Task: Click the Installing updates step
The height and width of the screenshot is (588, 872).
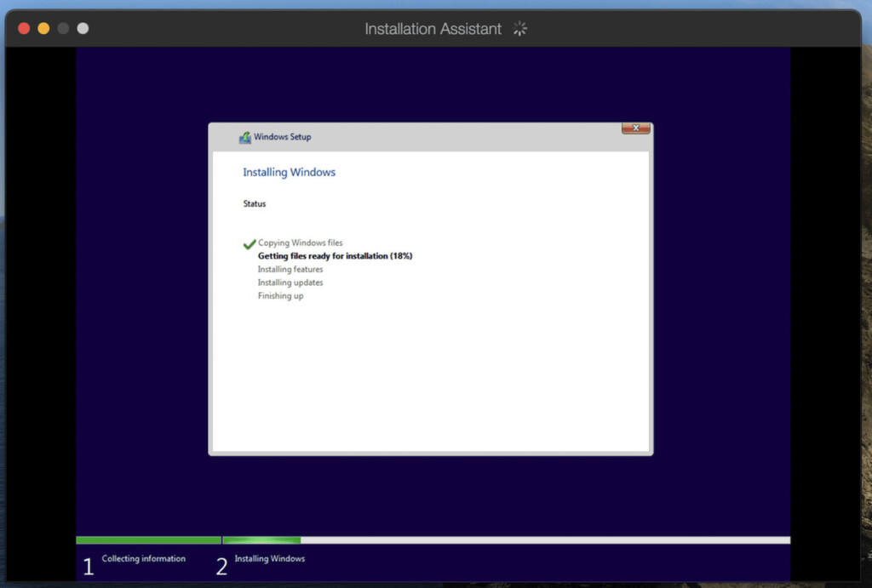Action: pos(290,283)
